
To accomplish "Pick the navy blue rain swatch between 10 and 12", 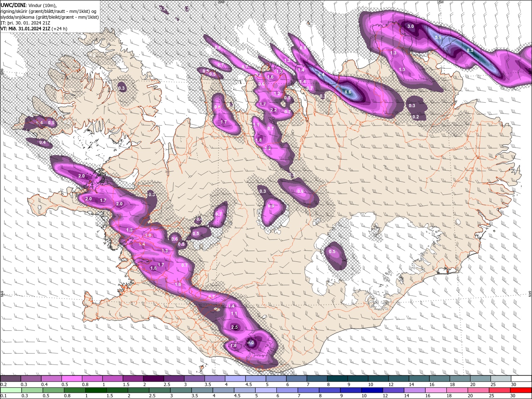I will pyautogui.click(x=372, y=390).
